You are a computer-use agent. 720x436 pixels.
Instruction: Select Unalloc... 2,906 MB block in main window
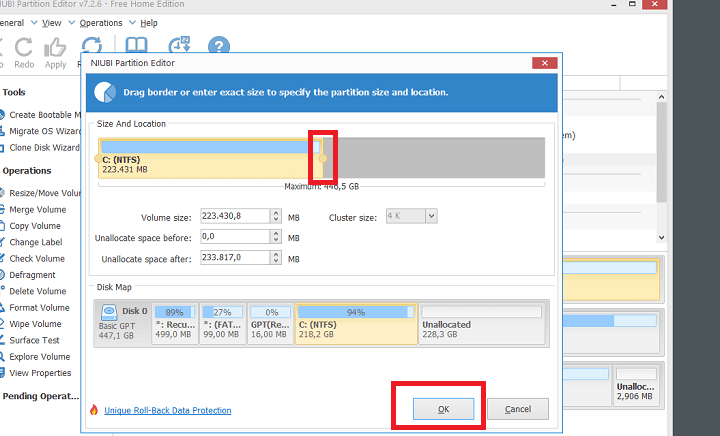pos(637,386)
